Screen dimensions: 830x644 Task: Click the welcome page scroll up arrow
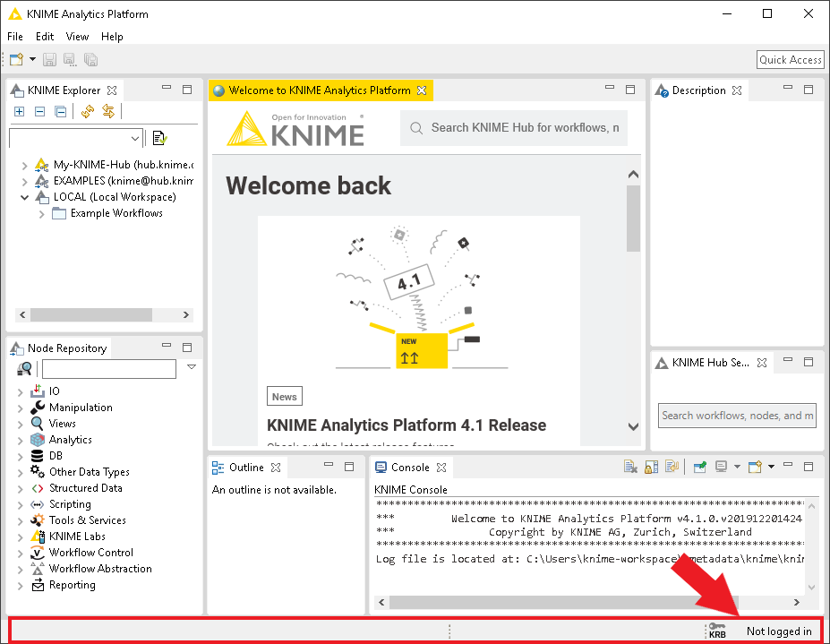point(633,175)
